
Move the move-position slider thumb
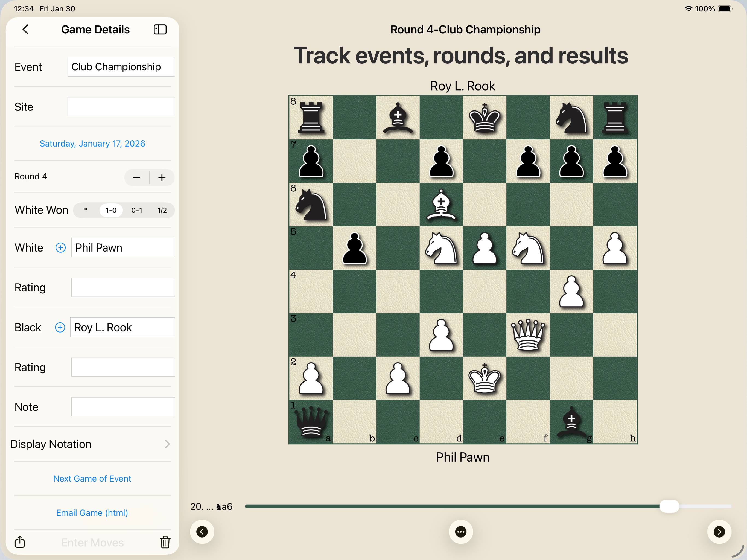pyautogui.click(x=669, y=506)
